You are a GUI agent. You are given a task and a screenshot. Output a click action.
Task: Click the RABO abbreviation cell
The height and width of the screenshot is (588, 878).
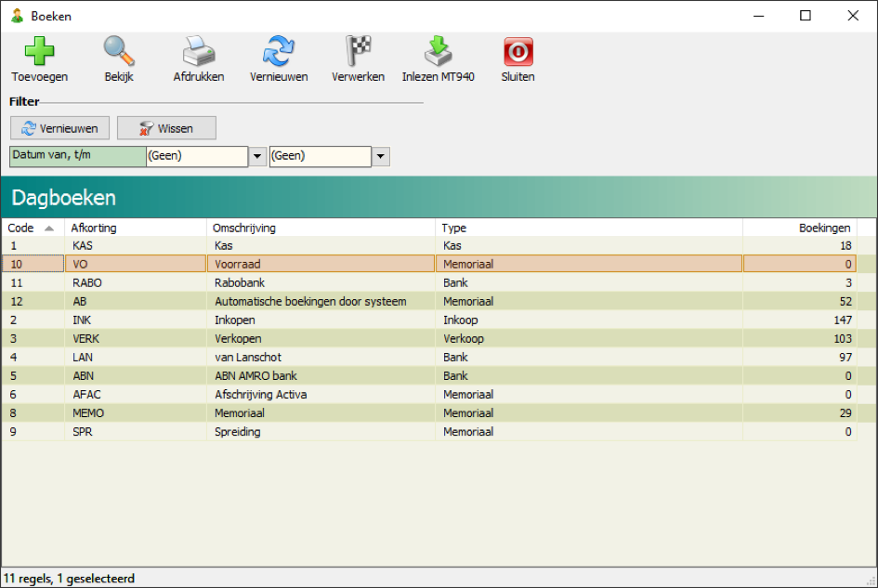pos(136,282)
